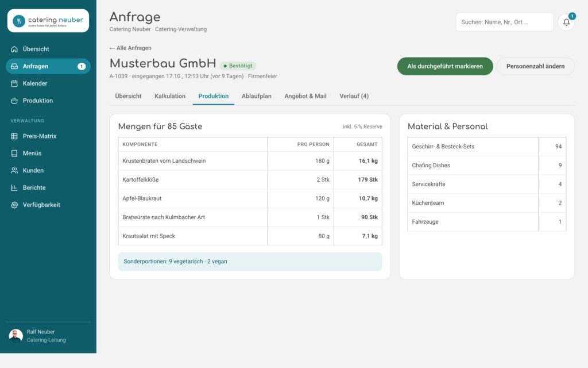Click Ralf Neuber profile name
The image size is (588, 368).
41,332
